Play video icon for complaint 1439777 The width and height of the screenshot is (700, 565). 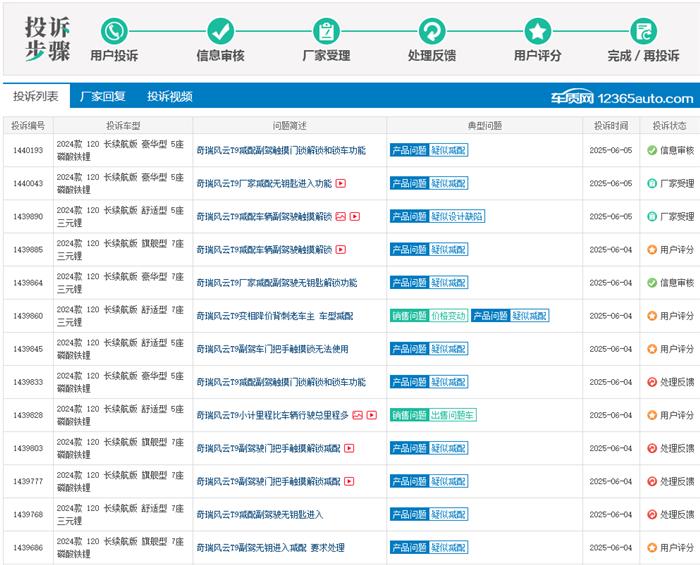349,481
